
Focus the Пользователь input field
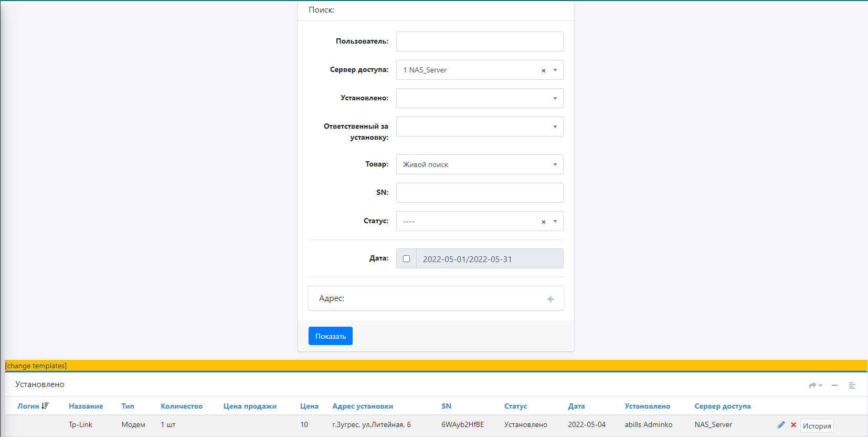click(479, 41)
